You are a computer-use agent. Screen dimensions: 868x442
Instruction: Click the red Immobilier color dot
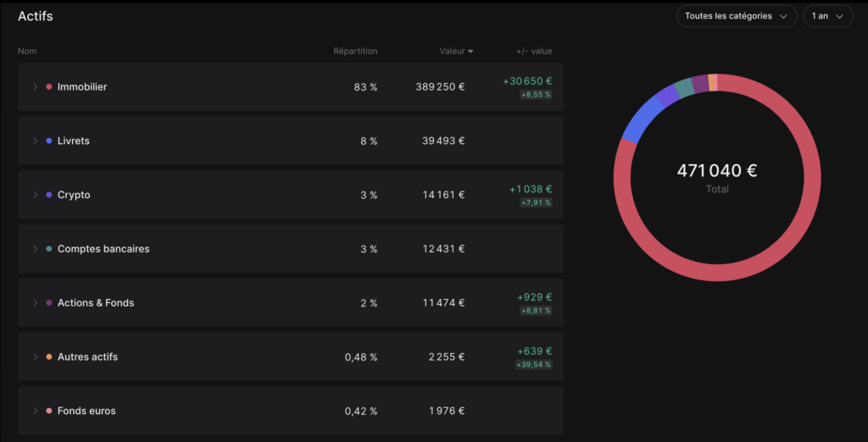pos(48,87)
